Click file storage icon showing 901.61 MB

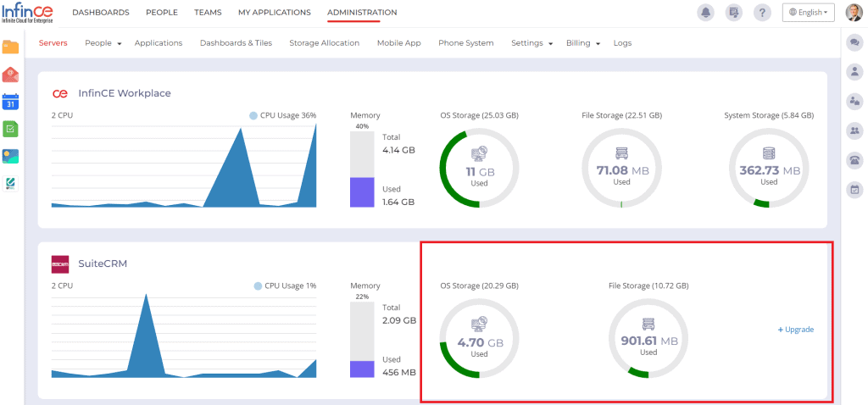pyautogui.click(x=648, y=325)
